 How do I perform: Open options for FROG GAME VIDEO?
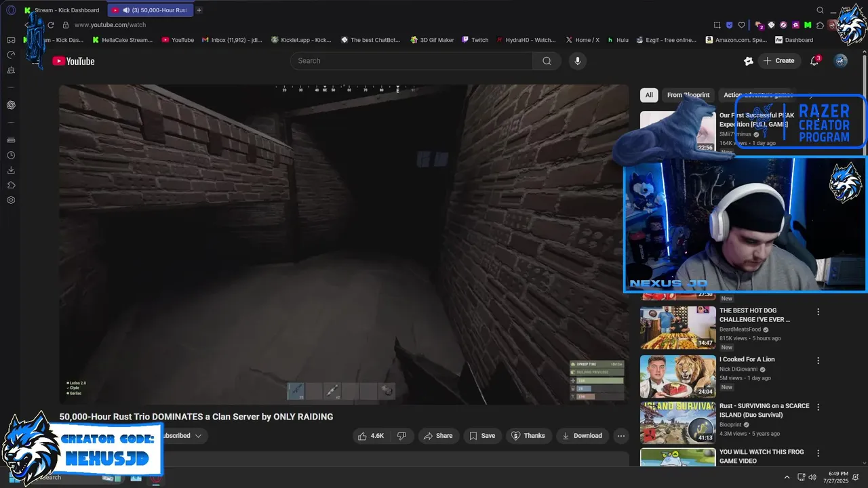tap(818, 453)
